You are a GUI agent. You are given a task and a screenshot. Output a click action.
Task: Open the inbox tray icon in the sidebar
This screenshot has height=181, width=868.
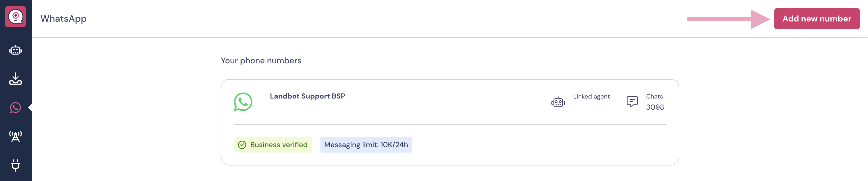click(x=16, y=79)
